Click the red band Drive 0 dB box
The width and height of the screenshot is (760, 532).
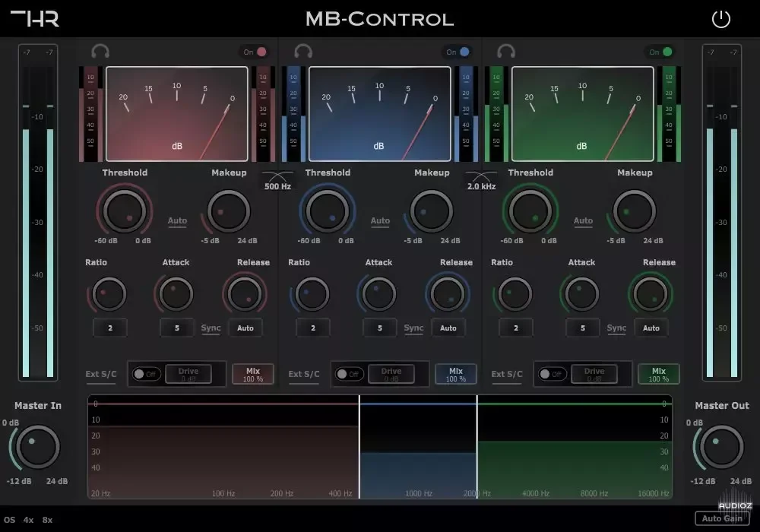coord(188,374)
